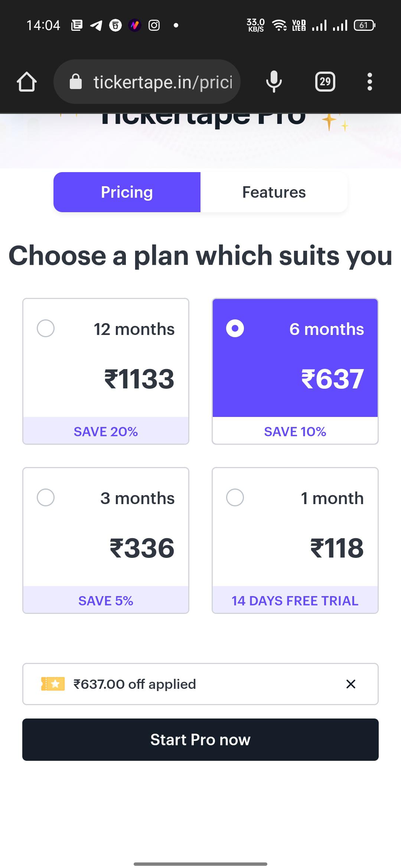Switch to the Features tab
The image size is (401, 868).
(x=274, y=192)
